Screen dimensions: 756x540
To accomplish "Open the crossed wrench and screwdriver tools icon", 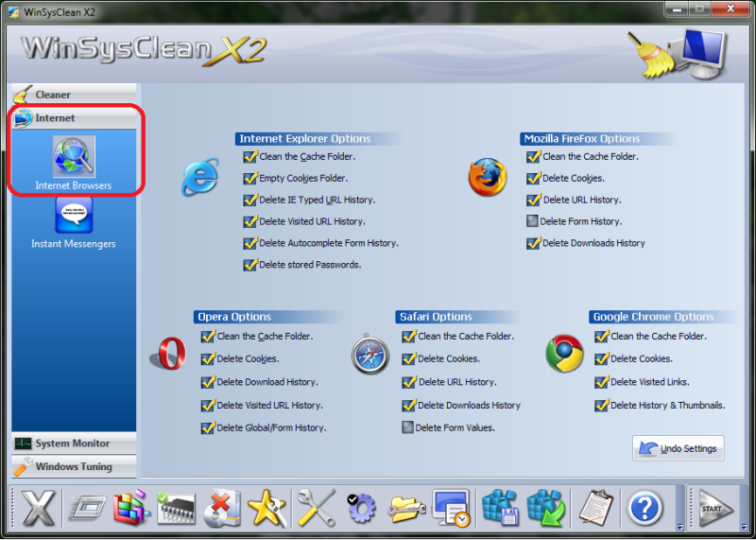I will [317, 508].
